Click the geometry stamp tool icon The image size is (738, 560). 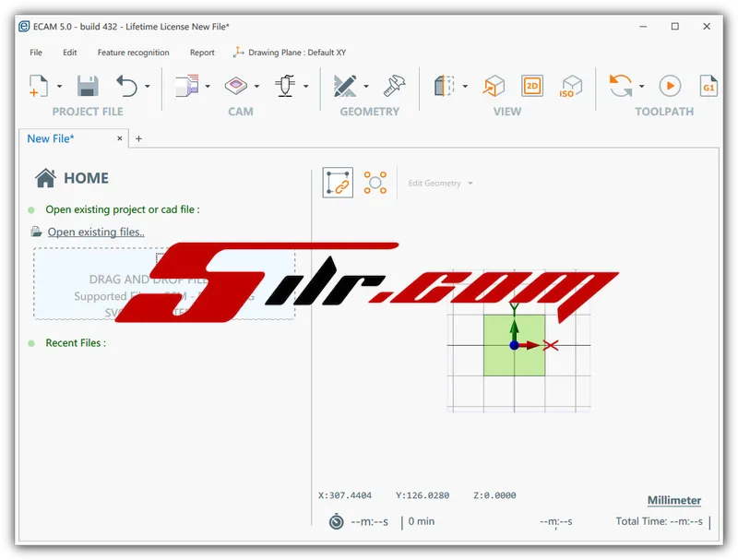[x=394, y=86]
